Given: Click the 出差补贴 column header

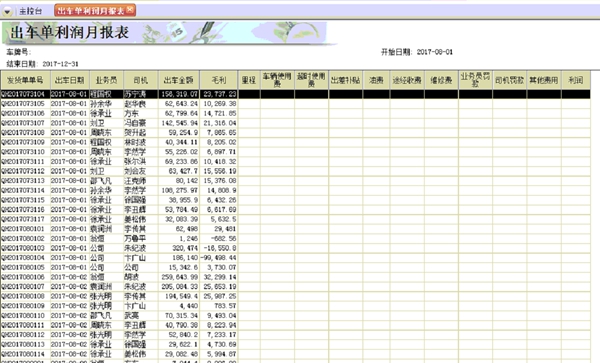Looking at the screenshot, I should [346, 80].
